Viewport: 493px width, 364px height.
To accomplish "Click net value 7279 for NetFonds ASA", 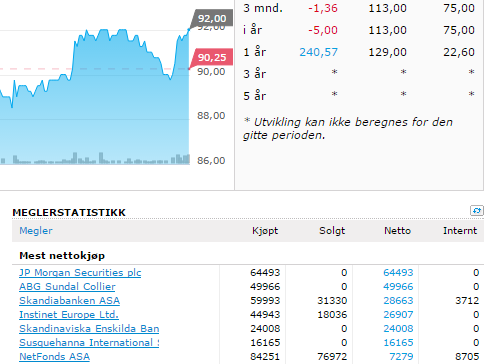I will [401, 357].
